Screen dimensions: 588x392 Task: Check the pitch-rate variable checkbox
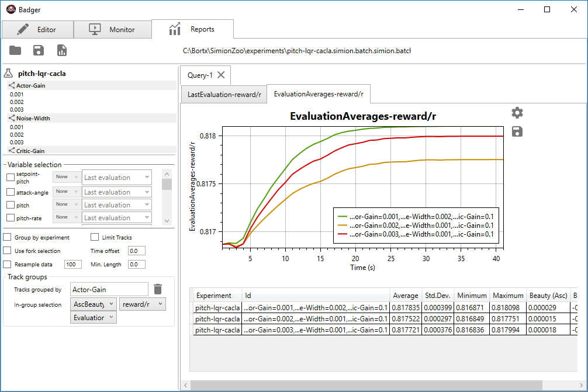11,217
